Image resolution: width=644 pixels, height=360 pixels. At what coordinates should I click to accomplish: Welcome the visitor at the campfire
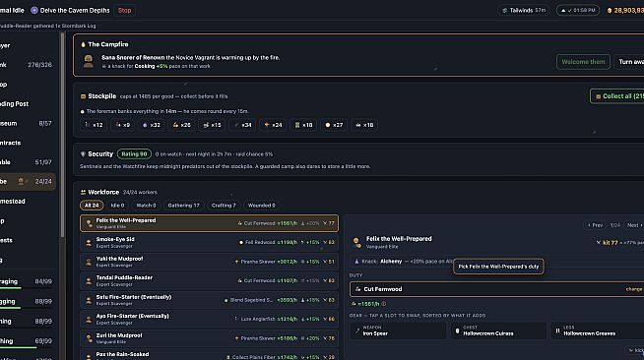point(583,62)
